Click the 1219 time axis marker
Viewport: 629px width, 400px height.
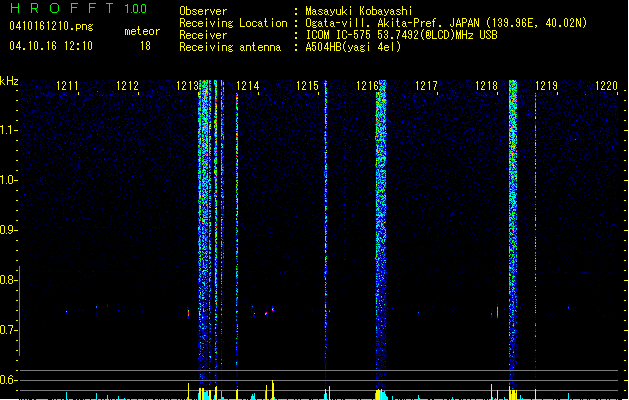tap(546, 86)
